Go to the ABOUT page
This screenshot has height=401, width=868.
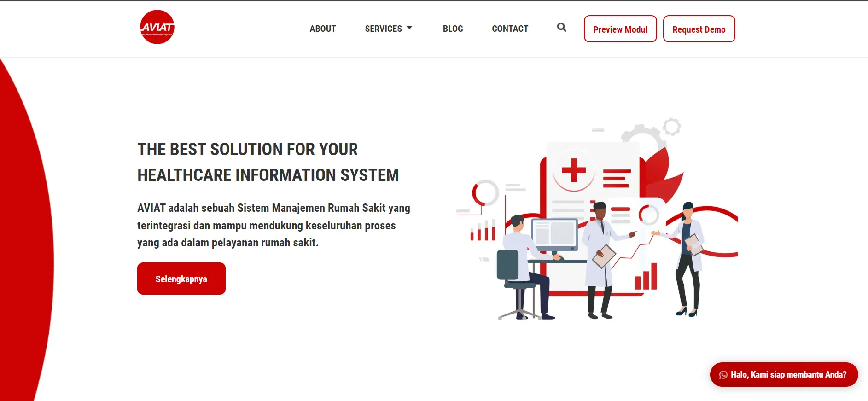coord(322,29)
